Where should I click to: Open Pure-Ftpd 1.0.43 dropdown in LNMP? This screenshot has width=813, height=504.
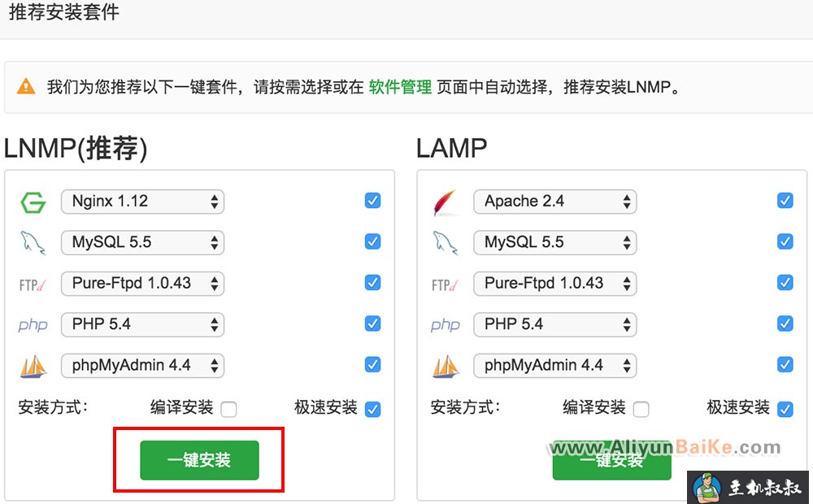point(142,283)
